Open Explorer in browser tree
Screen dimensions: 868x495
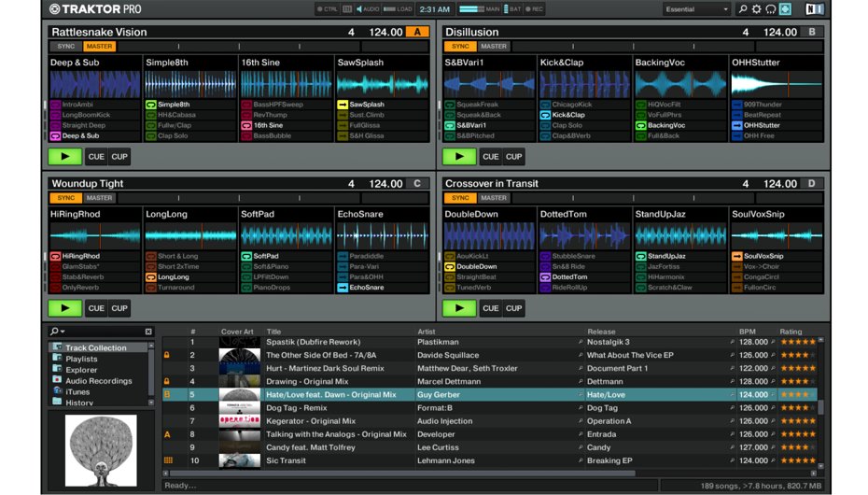81,370
